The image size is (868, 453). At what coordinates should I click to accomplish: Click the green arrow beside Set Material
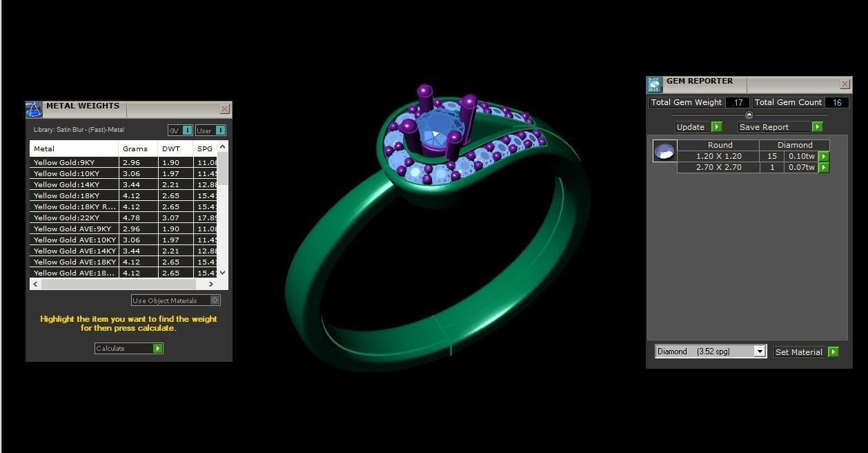tap(833, 352)
